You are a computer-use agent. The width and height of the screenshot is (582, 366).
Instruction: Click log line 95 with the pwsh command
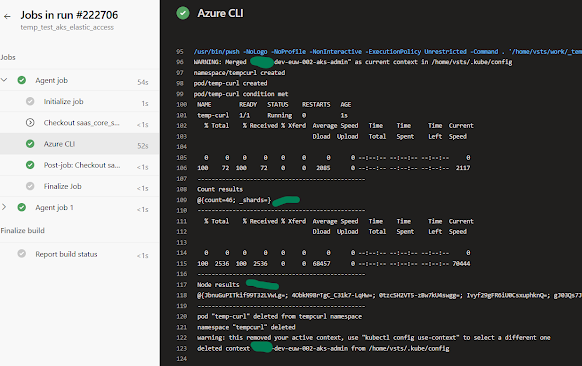tap(388, 52)
